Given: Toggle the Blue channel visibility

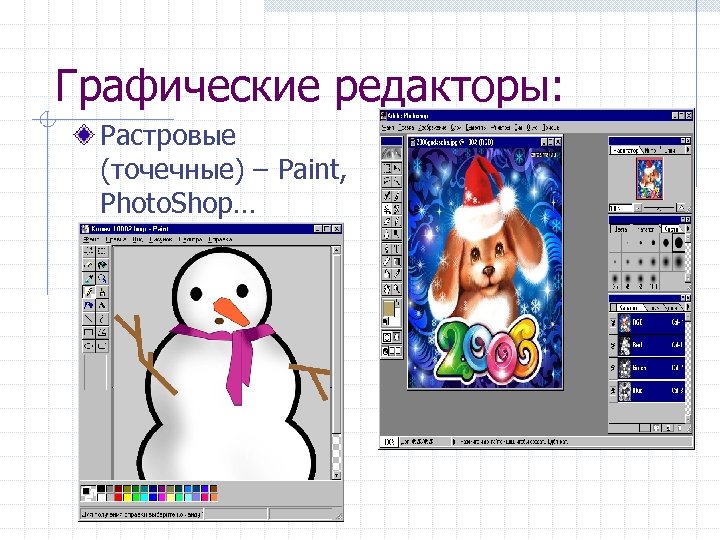Looking at the screenshot, I should [612, 390].
